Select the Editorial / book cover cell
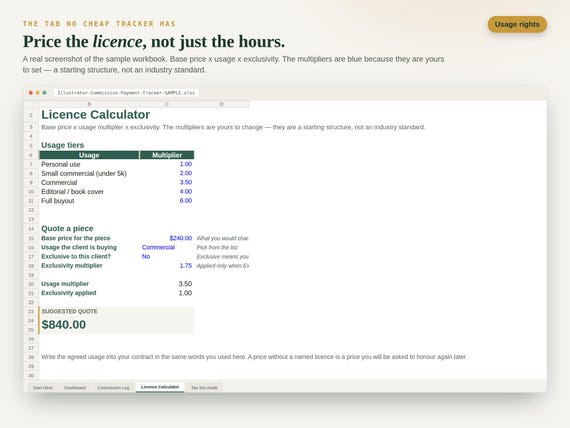 click(x=72, y=192)
